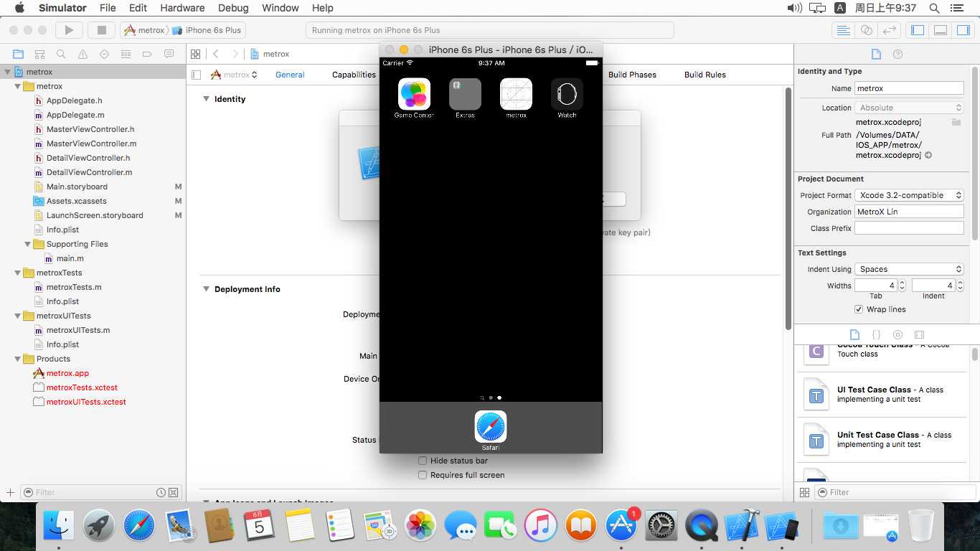Show the code snippet library icon
The width and height of the screenshot is (980, 551).
click(876, 334)
